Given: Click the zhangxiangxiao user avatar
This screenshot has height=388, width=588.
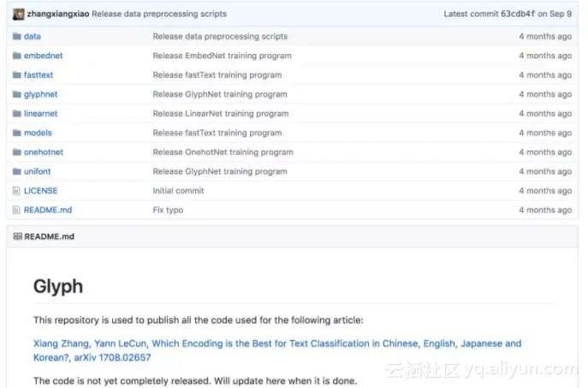Looking at the screenshot, I should pos(18,14).
